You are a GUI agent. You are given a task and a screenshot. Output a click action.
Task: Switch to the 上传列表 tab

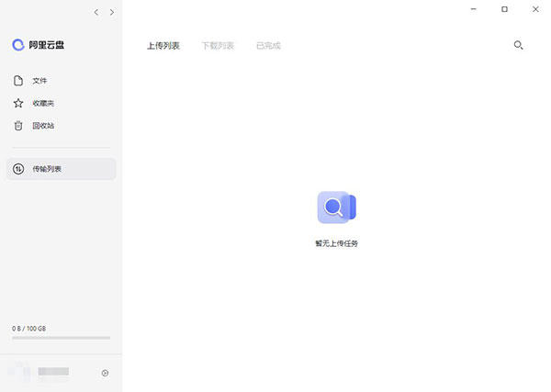pyautogui.click(x=163, y=46)
